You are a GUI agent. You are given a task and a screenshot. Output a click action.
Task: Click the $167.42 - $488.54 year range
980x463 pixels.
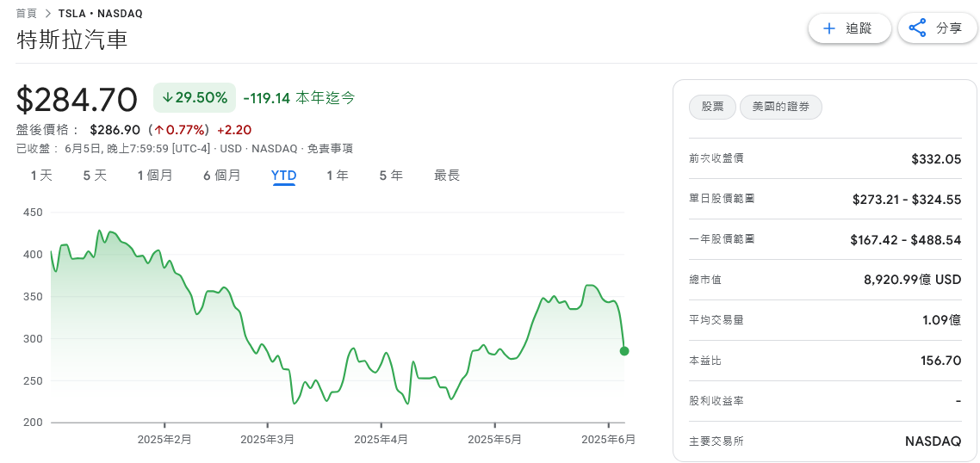(906, 240)
